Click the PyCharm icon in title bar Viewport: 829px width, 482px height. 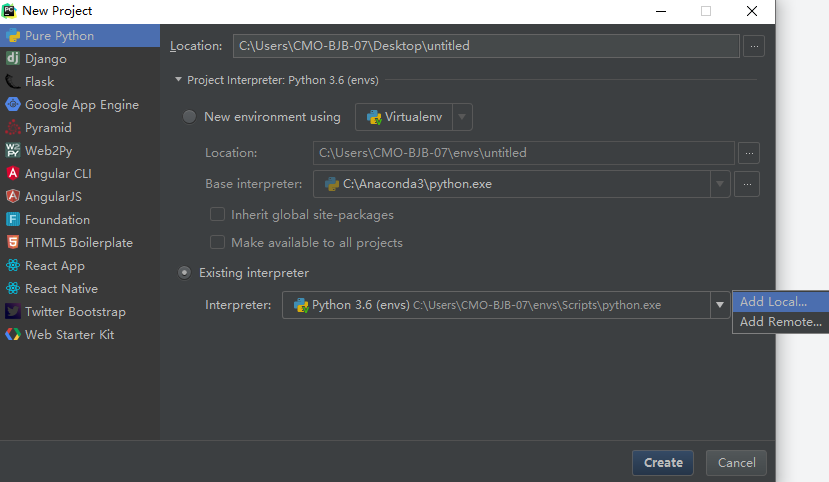10,11
